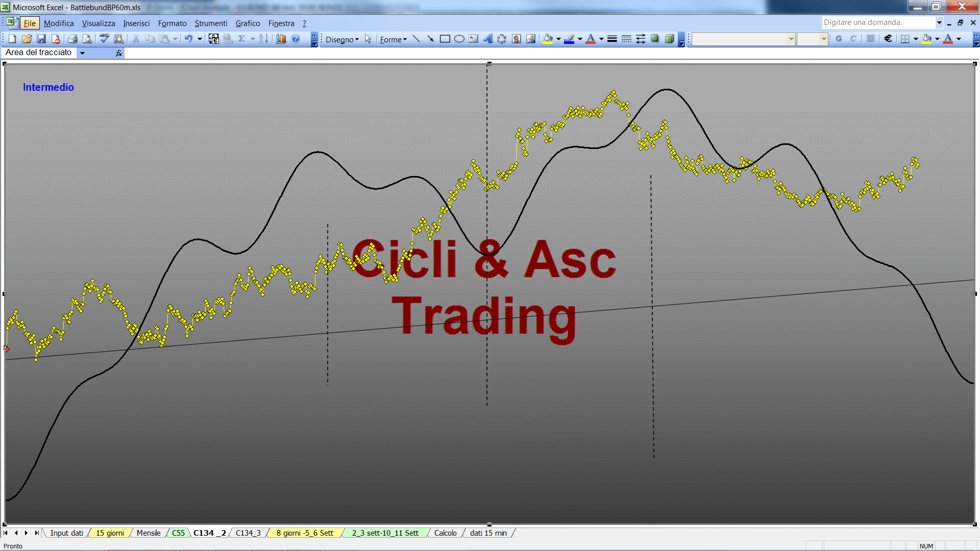Switch to the C55 sheet tab
The width and height of the screenshot is (980, 551).
(178, 533)
